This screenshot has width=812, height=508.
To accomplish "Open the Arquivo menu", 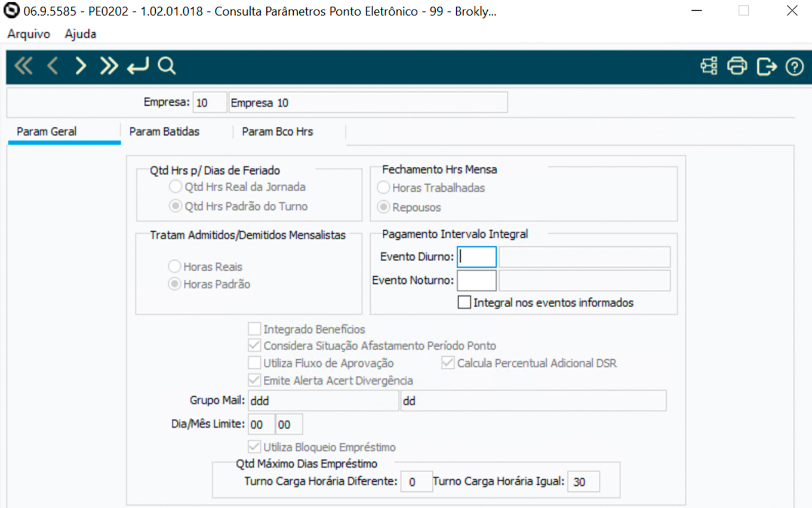I will coord(29,34).
